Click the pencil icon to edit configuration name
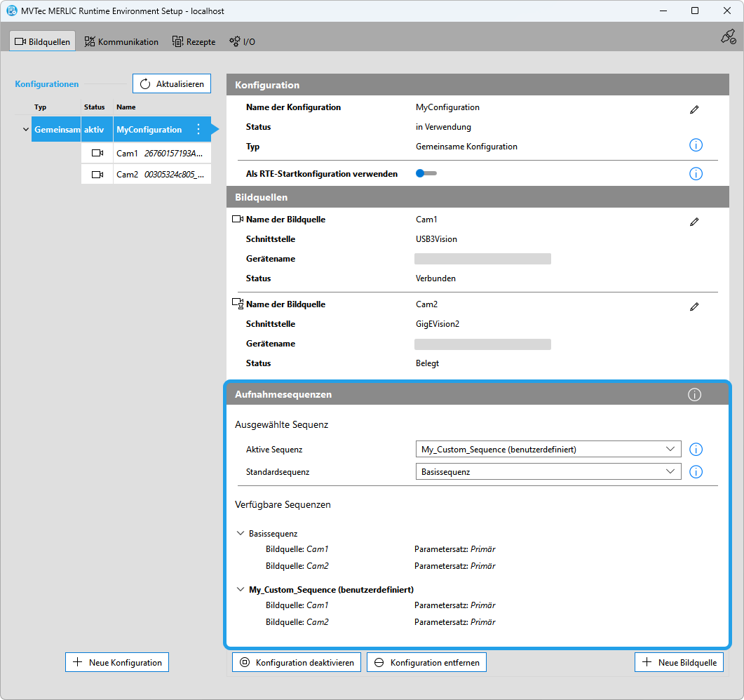This screenshot has height=700, width=744. pyautogui.click(x=694, y=109)
